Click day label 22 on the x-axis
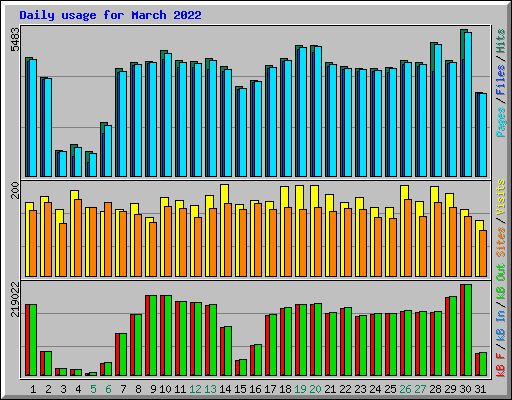This screenshot has height=400, width=512. (345, 389)
